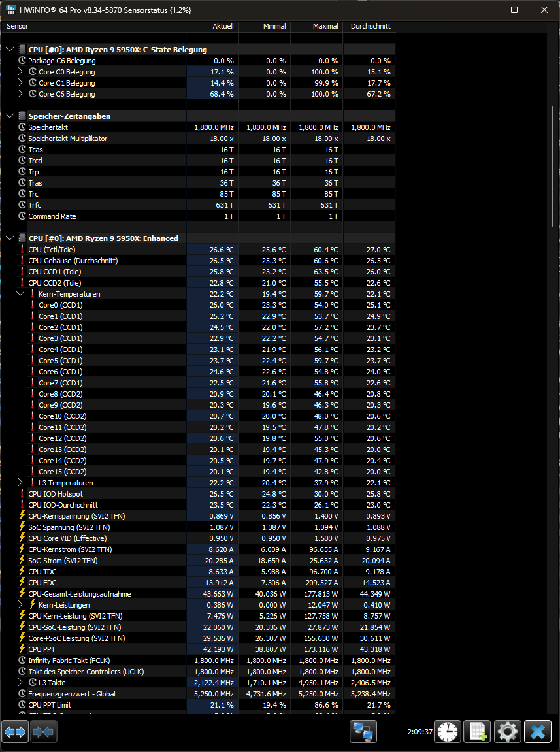Click the HWiNFO app icon in title bar
560x752 pixels.
click(11, 10)
